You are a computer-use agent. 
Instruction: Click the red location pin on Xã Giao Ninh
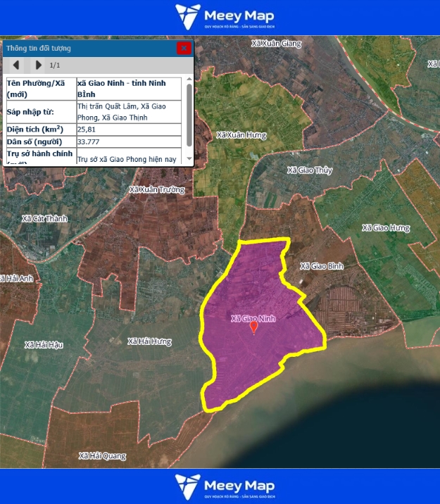(254, 327)
